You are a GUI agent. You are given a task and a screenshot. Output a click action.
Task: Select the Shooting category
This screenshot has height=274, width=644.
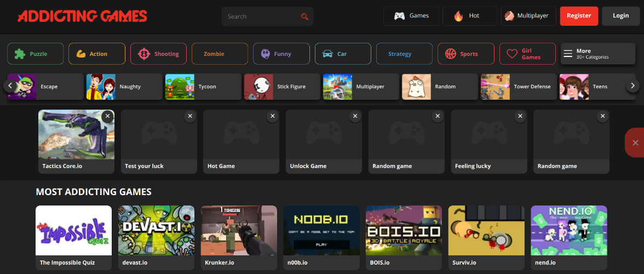(x=159, y=54)
